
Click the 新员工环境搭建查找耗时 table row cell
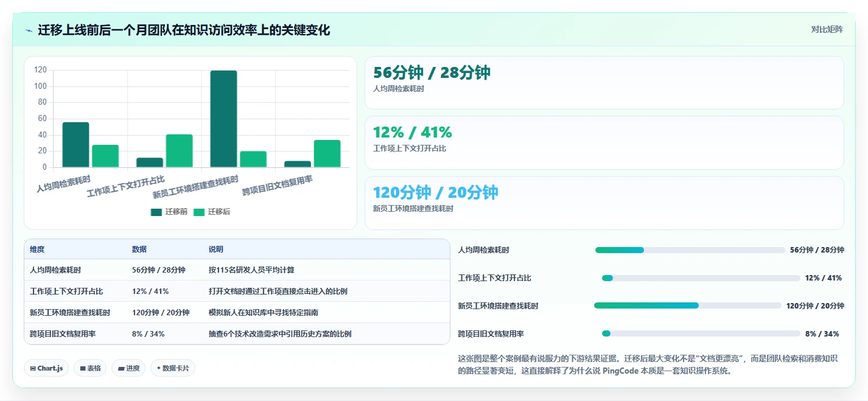click(x=70, y=313)
